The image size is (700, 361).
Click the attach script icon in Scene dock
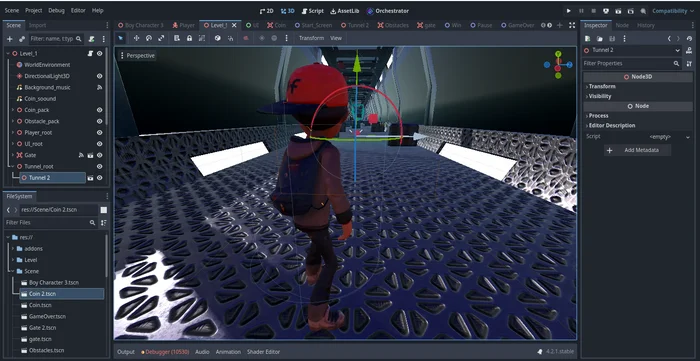pos(92,39)
